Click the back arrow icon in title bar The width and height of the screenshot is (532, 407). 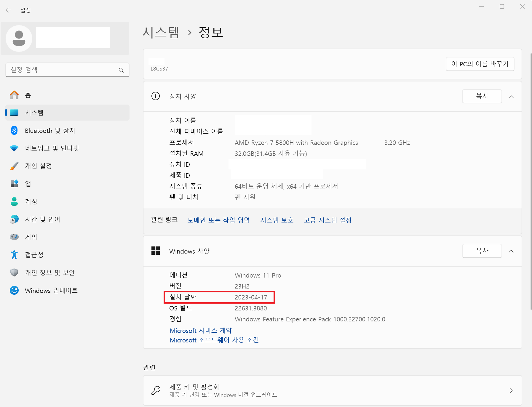click(9, 10)
